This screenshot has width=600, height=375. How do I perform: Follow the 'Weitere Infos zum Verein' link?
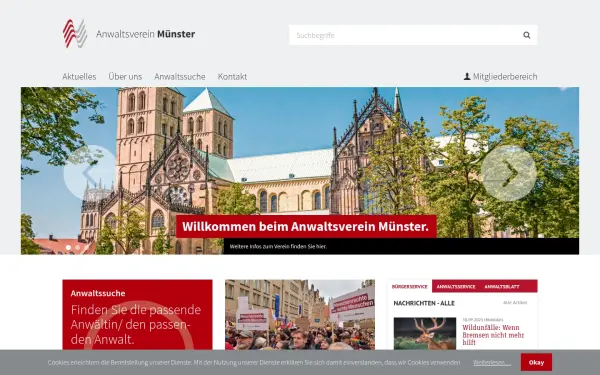[x=278, y=246]
